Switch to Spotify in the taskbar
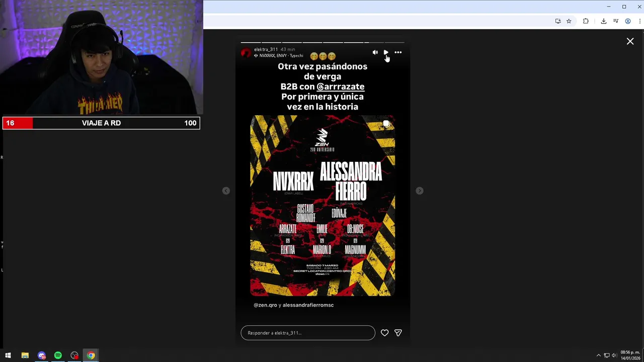The height and width of the screenshot is (362, 644). click(x=58, y=355)
